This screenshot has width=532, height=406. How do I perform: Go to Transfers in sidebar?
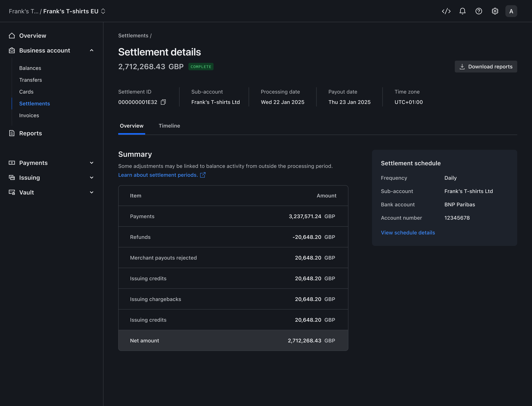point(30,80)
